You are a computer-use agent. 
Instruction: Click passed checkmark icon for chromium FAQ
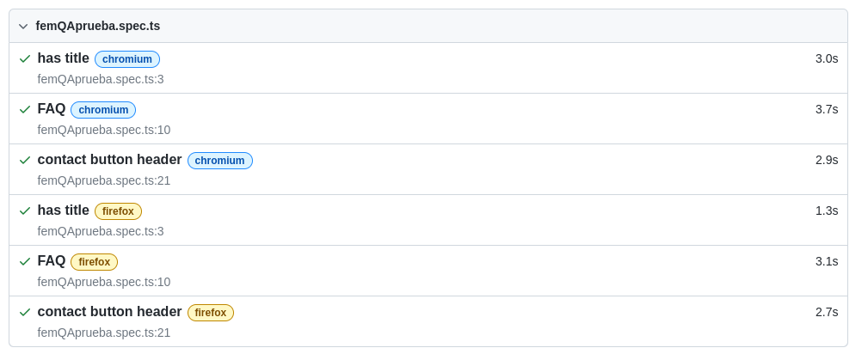tap(25, 109)
